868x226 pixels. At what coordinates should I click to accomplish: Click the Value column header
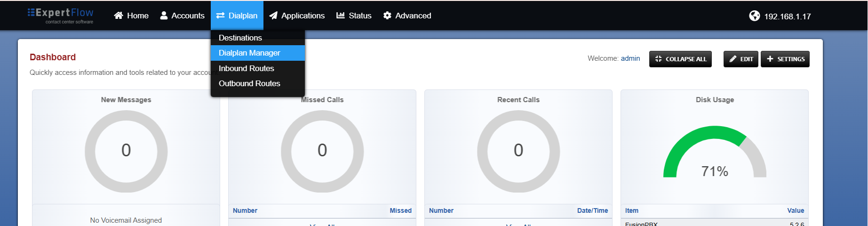(796, 210)
